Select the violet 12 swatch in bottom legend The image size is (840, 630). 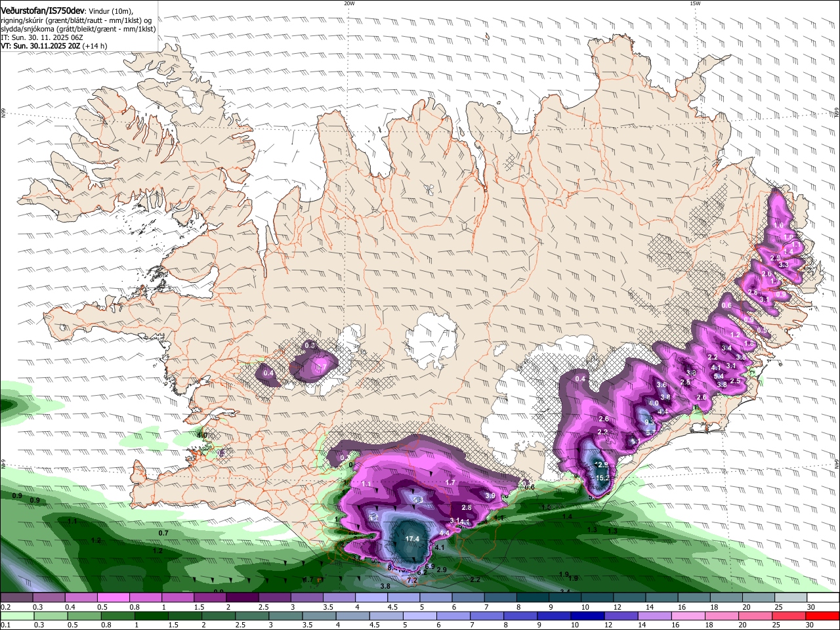pyautogui.click(x=621, y=616)
